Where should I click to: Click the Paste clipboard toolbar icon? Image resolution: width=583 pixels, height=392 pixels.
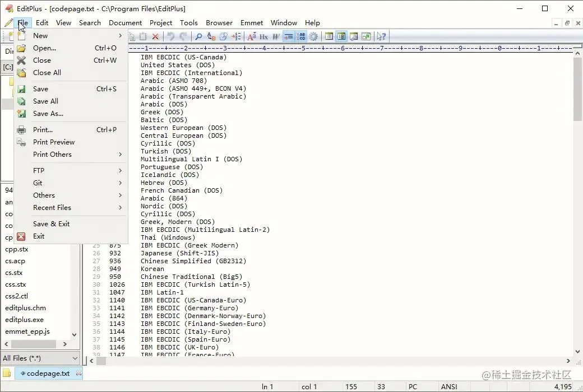(143, 36)
